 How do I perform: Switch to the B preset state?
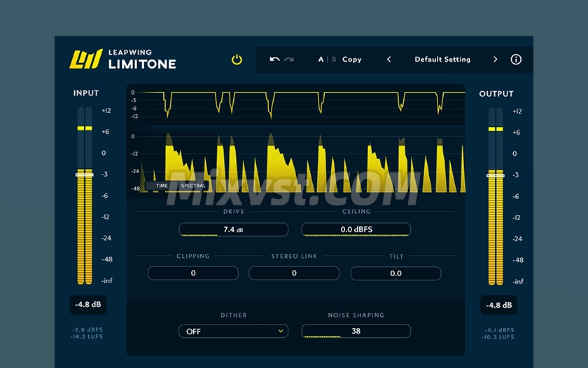click(334, 60)
